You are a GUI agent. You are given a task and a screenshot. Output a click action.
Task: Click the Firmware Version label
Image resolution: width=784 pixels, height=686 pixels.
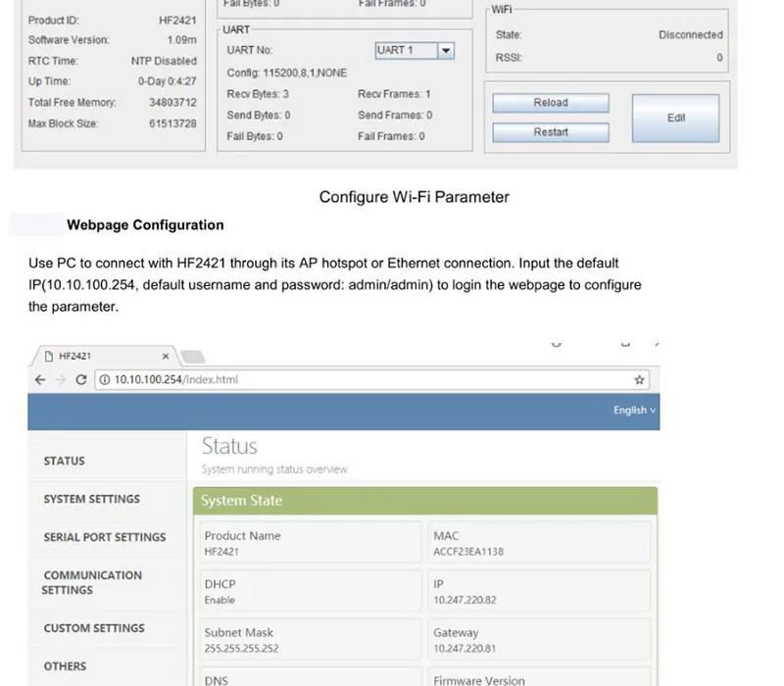point(479,680)
